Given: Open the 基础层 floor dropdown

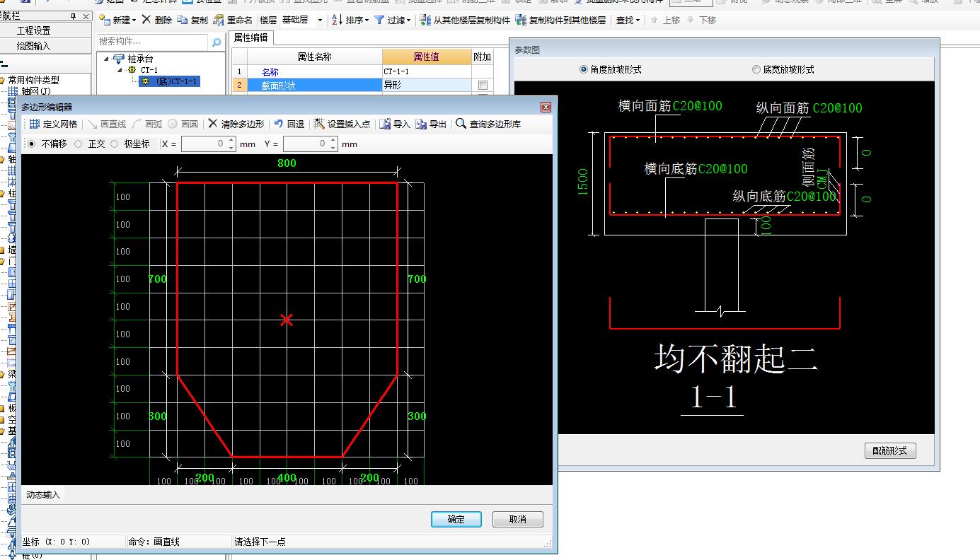Looking at the screenshot, I should [320, 21].
